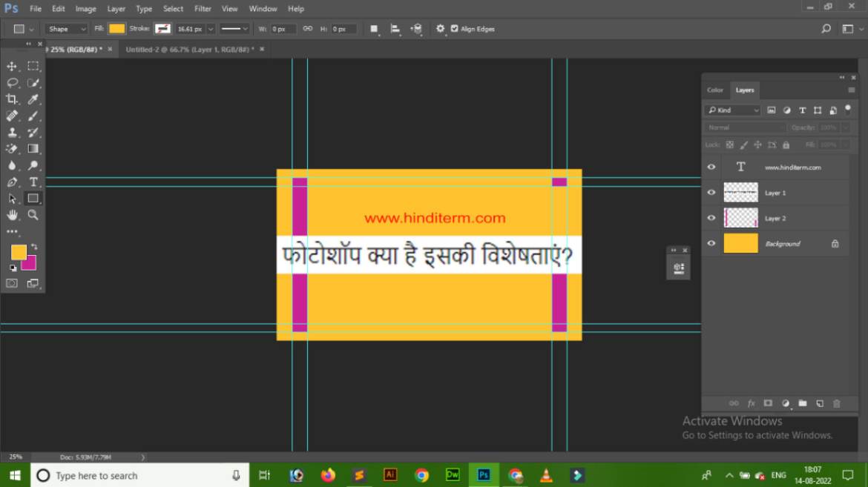Open the shape Fill color swatch
The height and width of the screenshot is (487, 868).
point(116,28)
